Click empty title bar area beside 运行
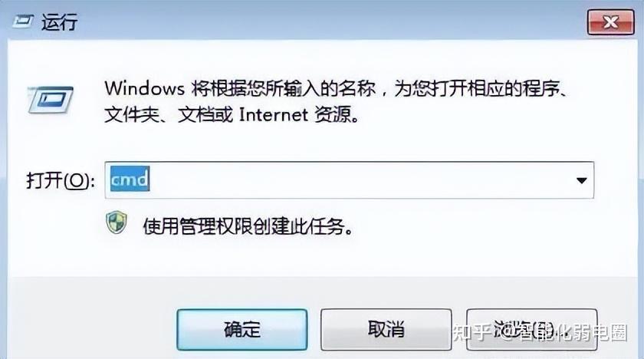The height and width of the screenshot is (359, 644). point(329,21)
